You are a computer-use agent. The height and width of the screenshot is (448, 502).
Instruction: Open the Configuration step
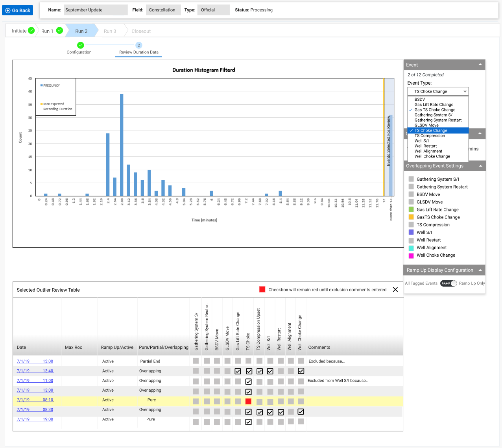click(x=79, y=52)
